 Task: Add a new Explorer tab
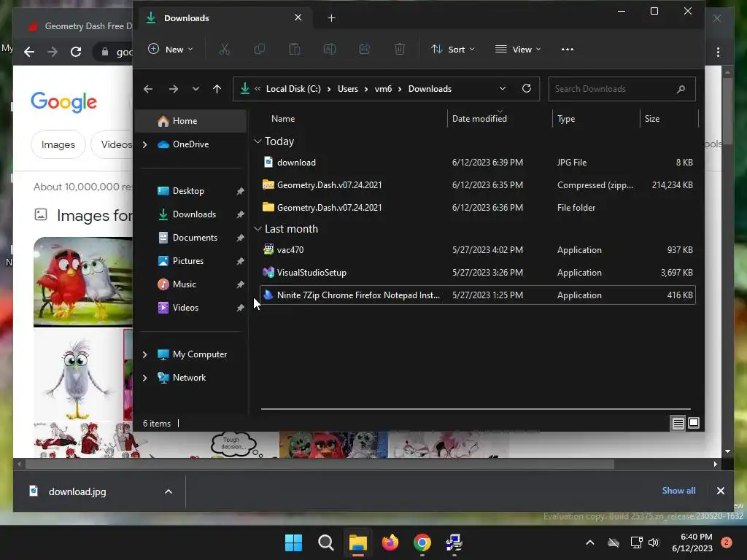[x=332, y=18]
